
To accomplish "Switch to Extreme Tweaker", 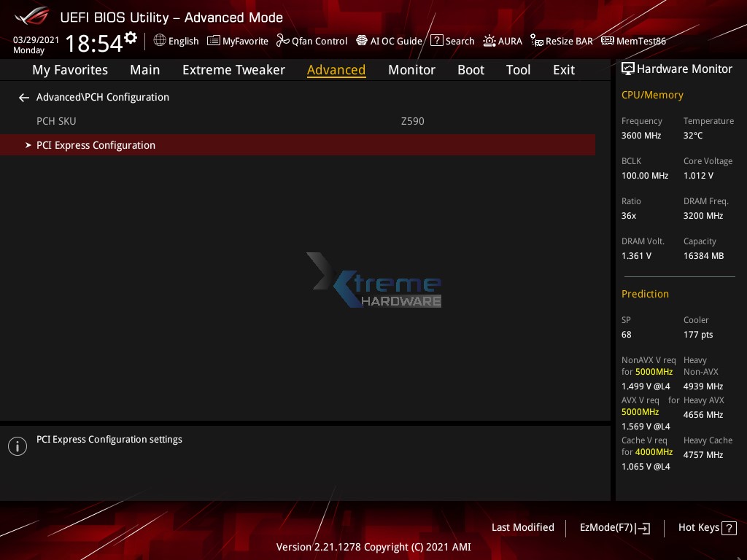I will click(233, 69).
